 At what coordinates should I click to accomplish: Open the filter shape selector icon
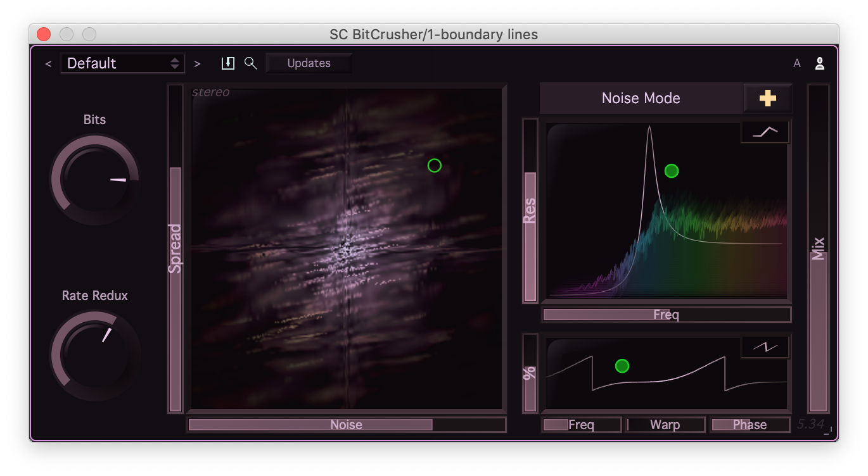click(765, 132)
